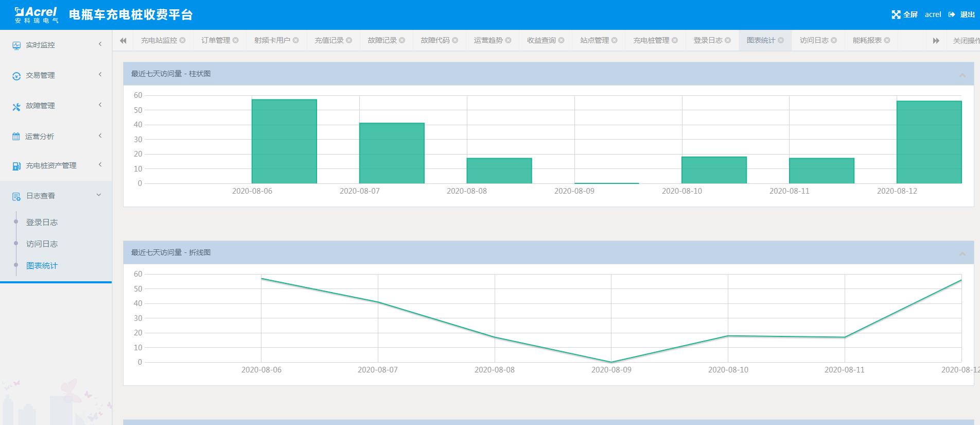Click the 运营分析 calendar icon
Image resolution: width=980 pixels, height=425 pixels.
click(x=16, y=137)
